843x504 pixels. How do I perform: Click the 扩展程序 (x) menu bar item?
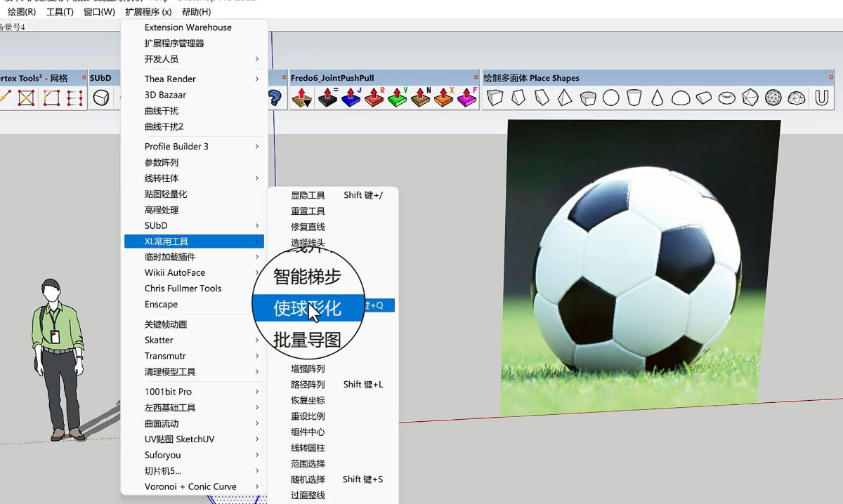[x=148, y=12]
